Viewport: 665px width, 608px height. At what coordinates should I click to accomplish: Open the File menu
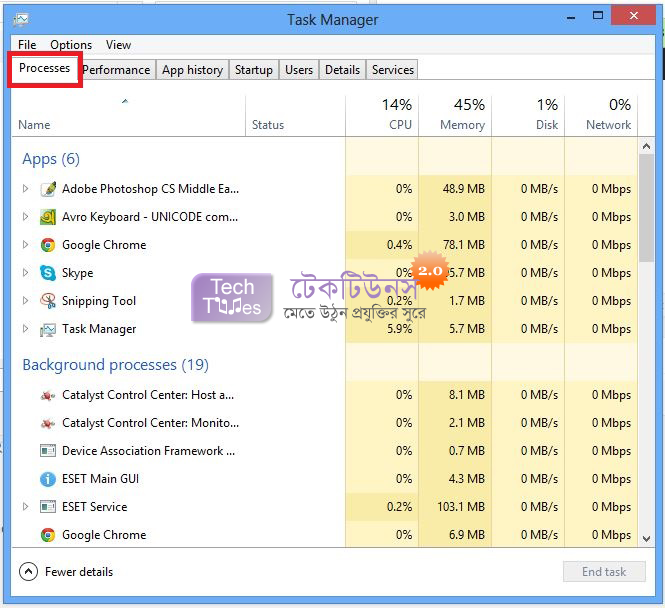(27, 45)
